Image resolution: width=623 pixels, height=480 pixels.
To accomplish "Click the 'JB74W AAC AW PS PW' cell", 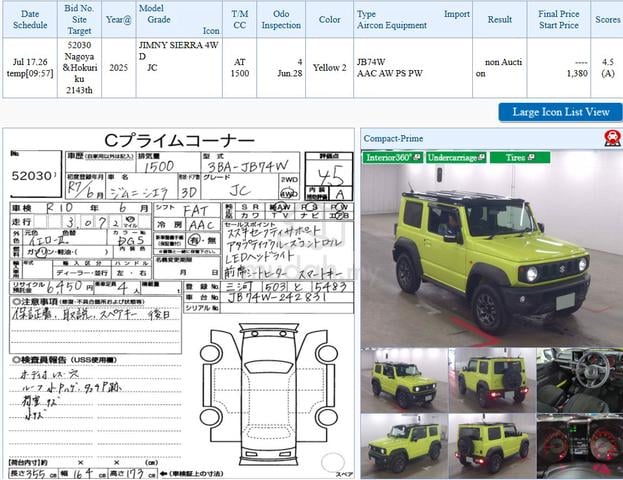I will 413,68.
